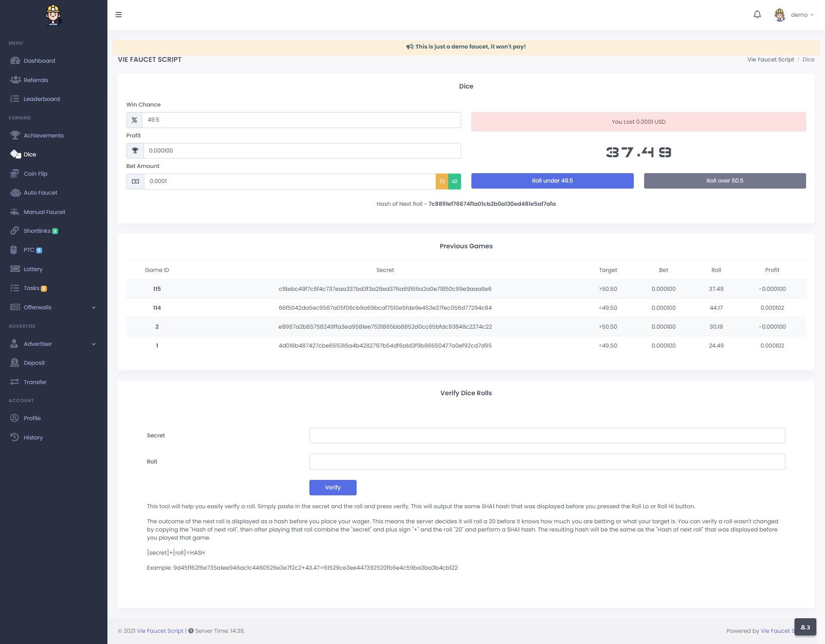Double the bet with the x2 button
825x644 pixels.
pos(455,181)
